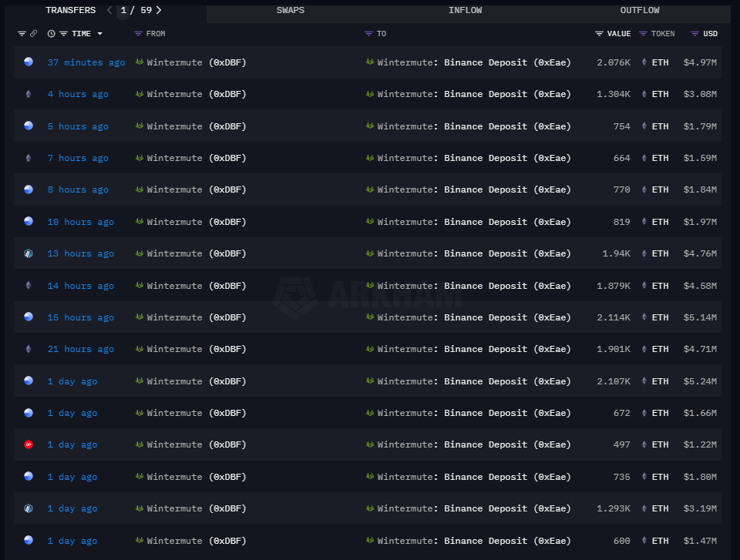Open the 21 hours ago transaction link
This screenshot has height=560, width=740.
click(x=81, y=349)
